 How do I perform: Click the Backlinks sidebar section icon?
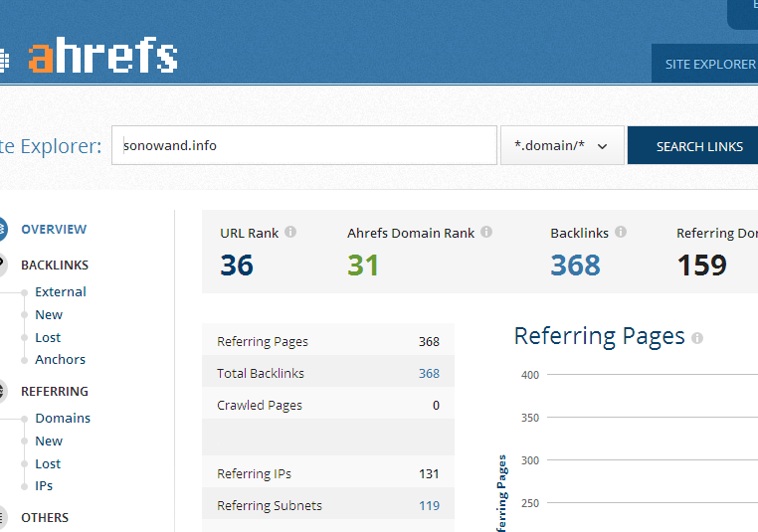3,266
